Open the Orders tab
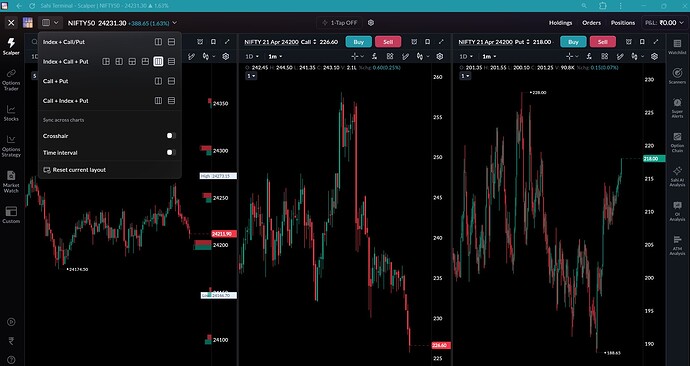690x366 pixels. (591, 23)
